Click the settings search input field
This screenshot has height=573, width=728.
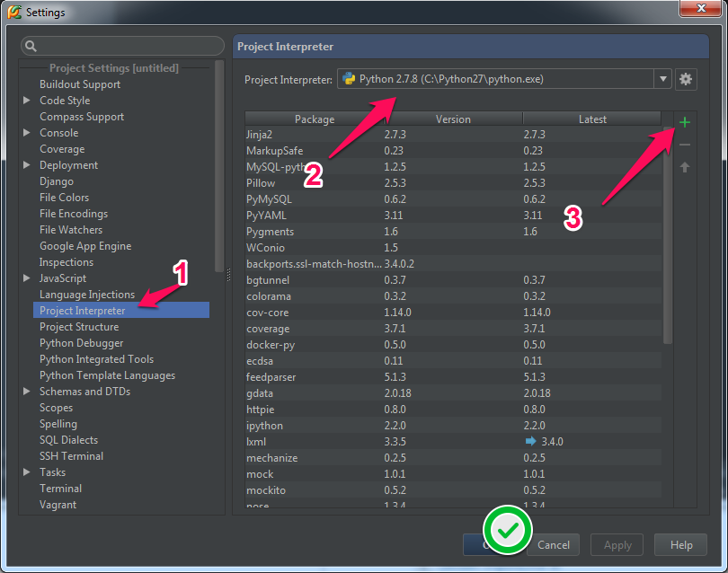[122, 46]
